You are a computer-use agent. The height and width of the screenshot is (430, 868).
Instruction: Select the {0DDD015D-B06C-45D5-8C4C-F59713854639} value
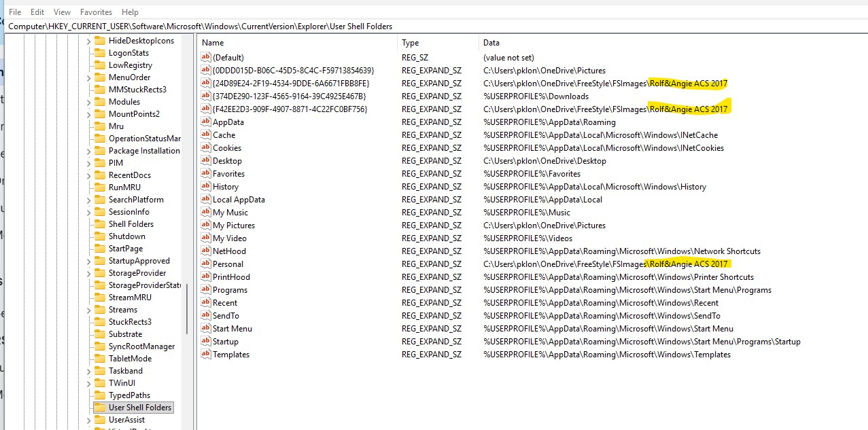tap(293, 71)
